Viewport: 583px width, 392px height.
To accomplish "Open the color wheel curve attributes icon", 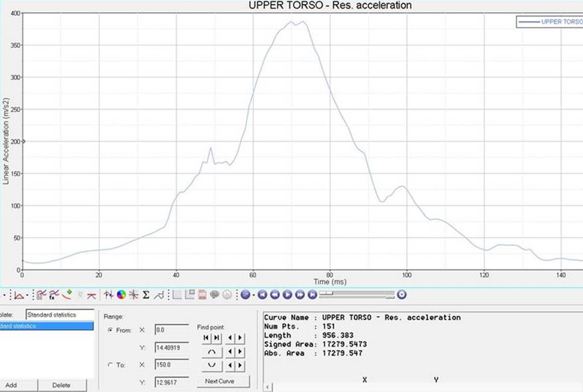I will click(x=121, y=295).
